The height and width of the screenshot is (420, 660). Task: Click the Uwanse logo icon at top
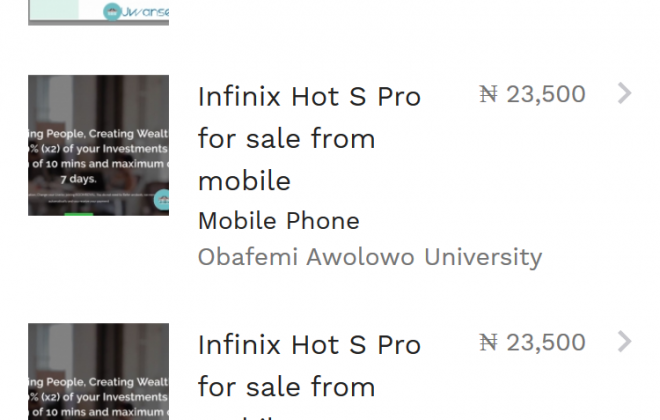[112, 12]
